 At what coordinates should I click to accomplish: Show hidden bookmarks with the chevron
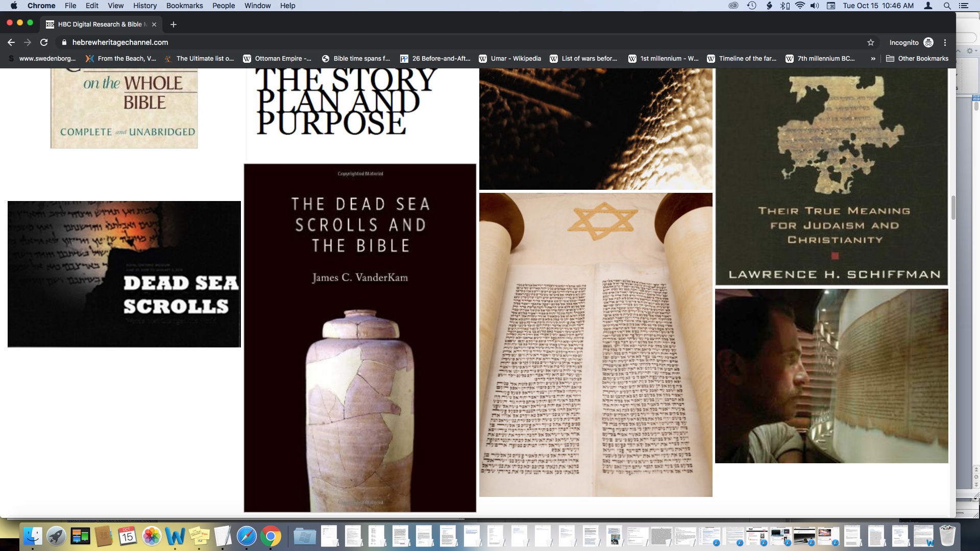(873, 59)
